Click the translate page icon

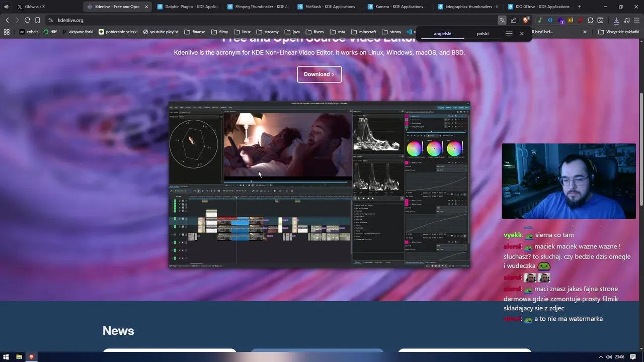click(502, 20)
